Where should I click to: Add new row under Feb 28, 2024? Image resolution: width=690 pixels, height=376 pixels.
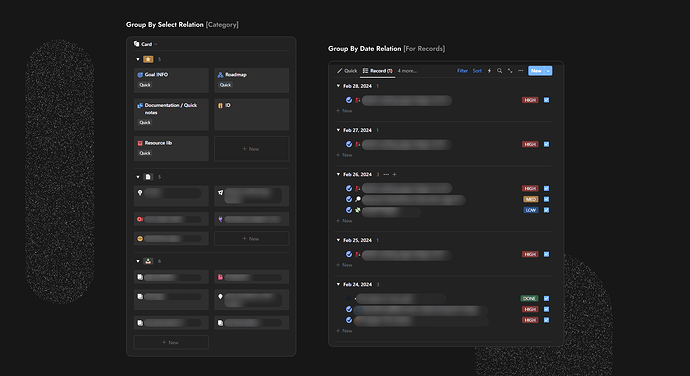coord(345,111)
